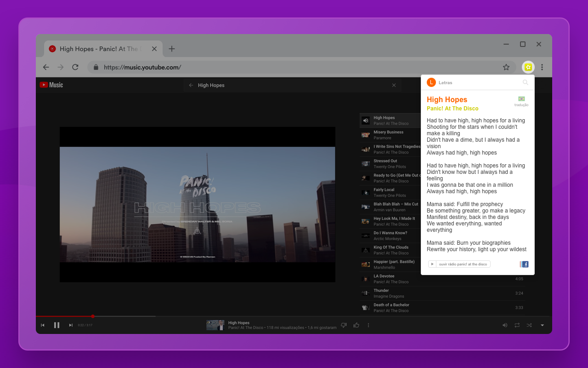Screen dimensions: 588x368
Task: Toggle repeat mode
Action: [x=517, y=325]
